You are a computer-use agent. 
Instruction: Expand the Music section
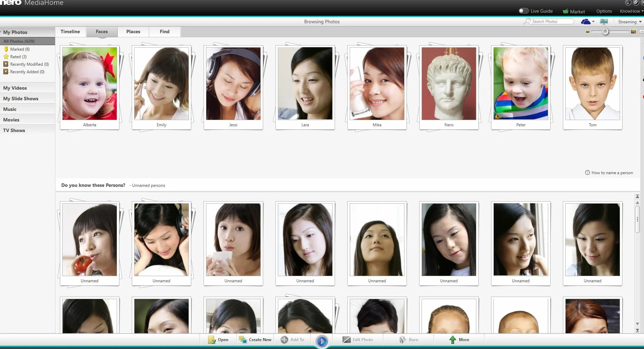(27, 109)
